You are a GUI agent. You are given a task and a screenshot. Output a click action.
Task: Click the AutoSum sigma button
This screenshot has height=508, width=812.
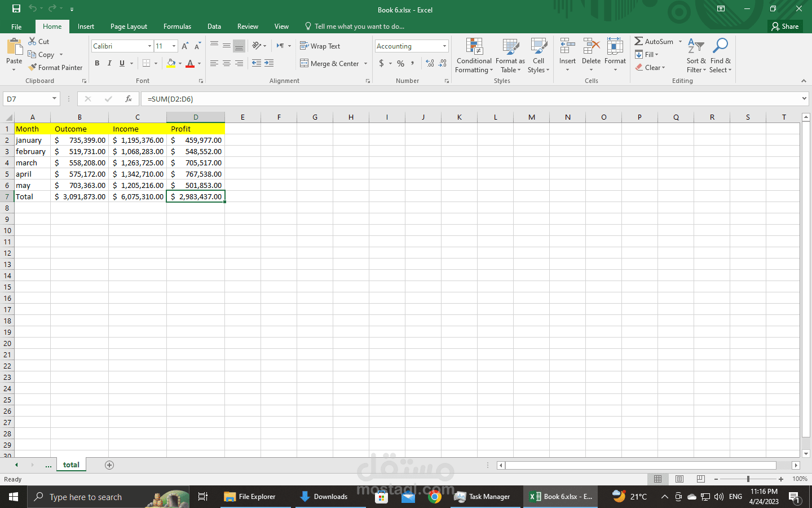(x=654, y=41)
